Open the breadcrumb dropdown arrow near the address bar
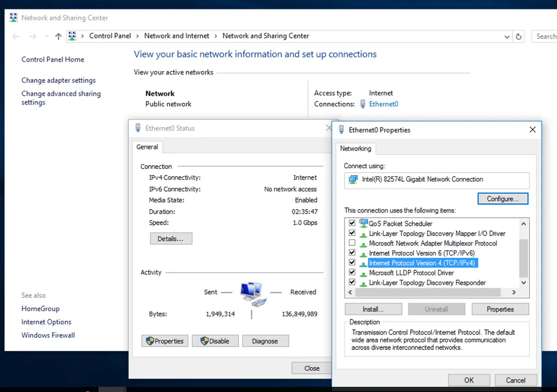This screenshot has height=392, width=557. click(x=507, y=36)
